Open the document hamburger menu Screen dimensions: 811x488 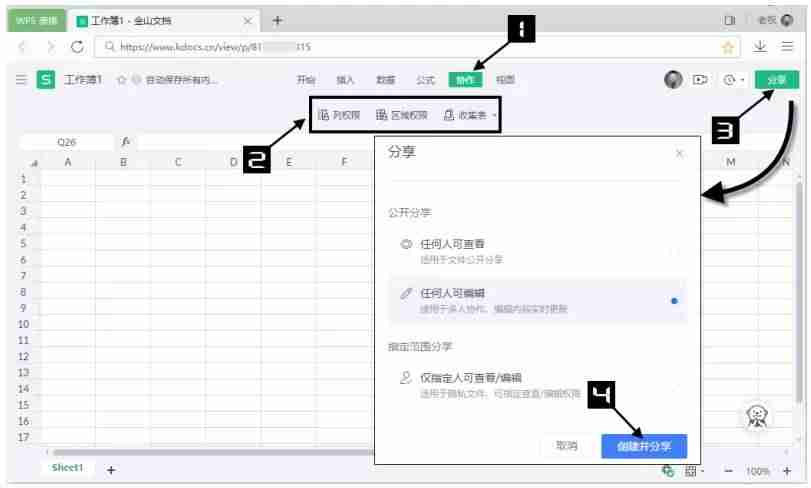pyautogui.click(x=21, y=80)
